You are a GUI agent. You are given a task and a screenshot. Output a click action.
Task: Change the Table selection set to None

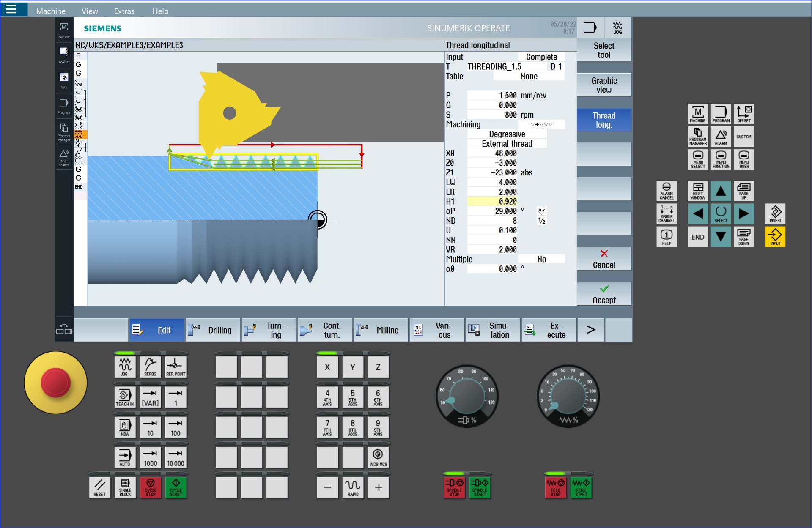click(529, 77)
